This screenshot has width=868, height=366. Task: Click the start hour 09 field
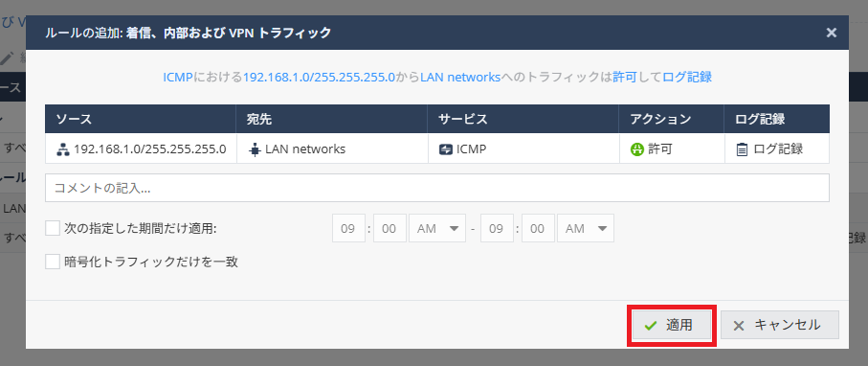click(x=348, y=228)
